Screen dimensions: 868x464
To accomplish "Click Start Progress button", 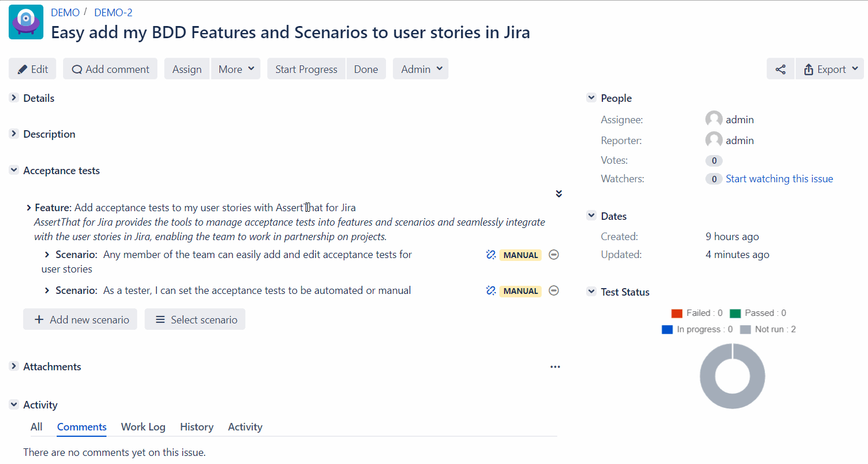I will 306,69.
